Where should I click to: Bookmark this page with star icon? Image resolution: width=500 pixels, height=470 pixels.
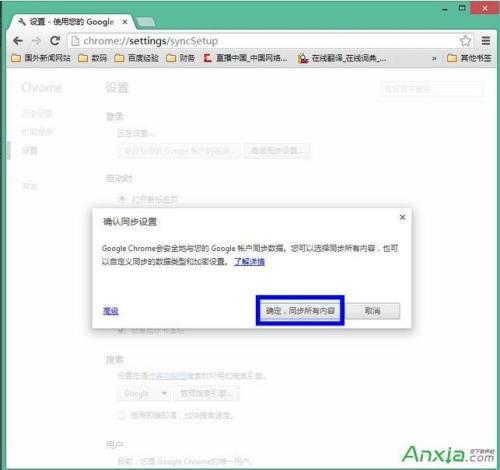[x=465, y=41]
